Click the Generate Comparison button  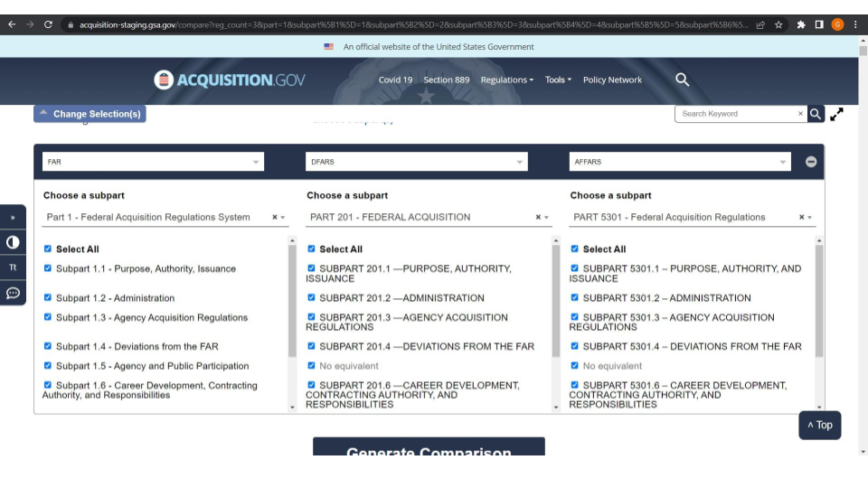429,446
